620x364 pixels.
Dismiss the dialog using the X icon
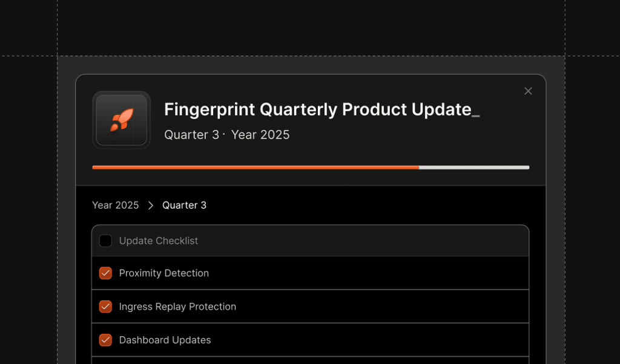(x=528, y=91)
